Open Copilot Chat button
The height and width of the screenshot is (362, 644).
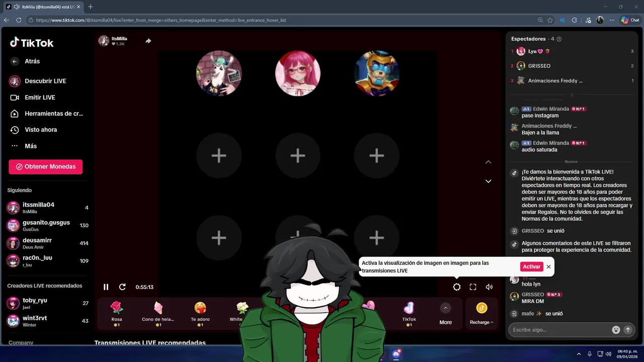coord(630,20)
